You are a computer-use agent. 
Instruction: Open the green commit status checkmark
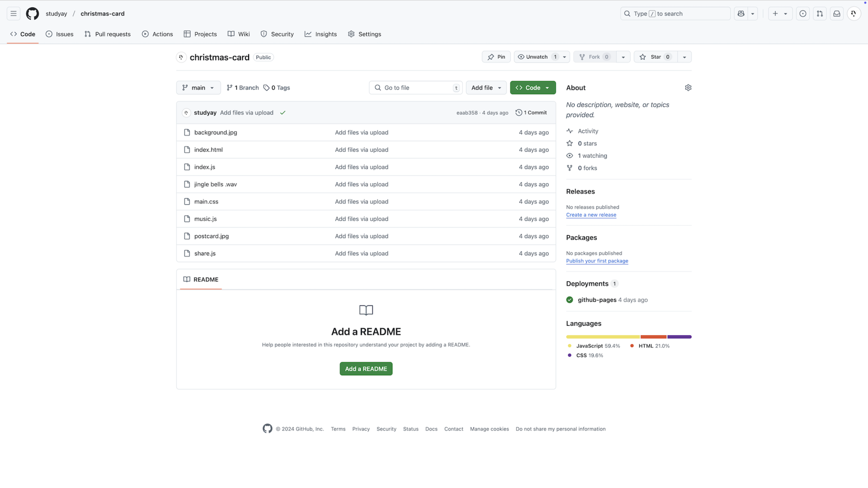pyautogui.click(x=283, y=113)
